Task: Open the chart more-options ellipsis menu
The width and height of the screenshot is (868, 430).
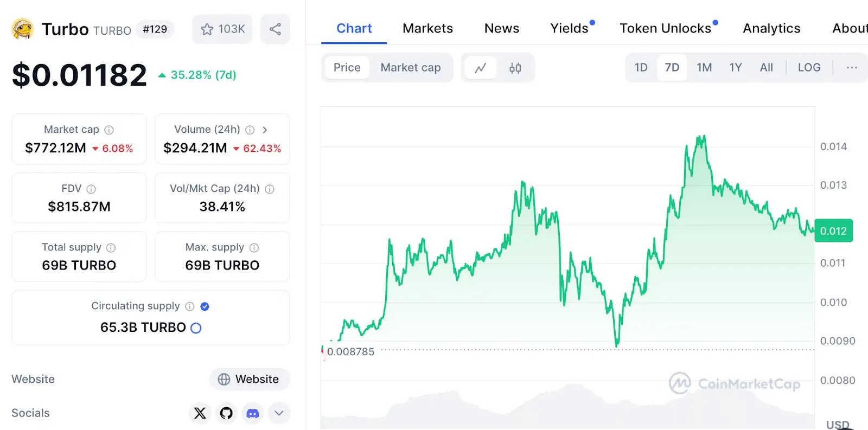Action: pos(852,68)
